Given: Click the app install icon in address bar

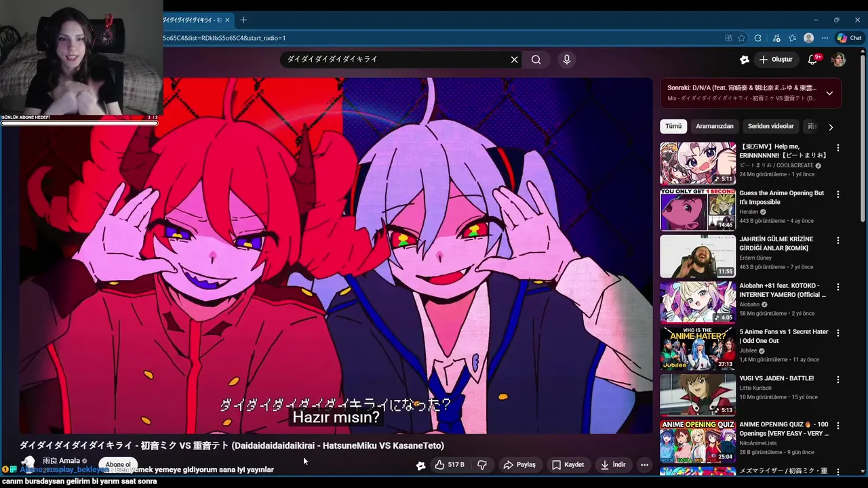Looking at the screenshot, I should [728, 38].
